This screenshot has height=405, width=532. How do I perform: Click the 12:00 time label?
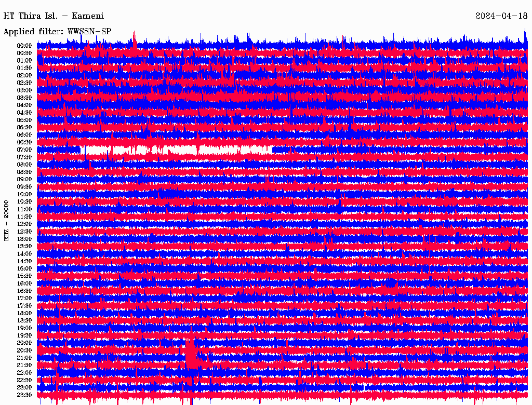tap(24, 224)
